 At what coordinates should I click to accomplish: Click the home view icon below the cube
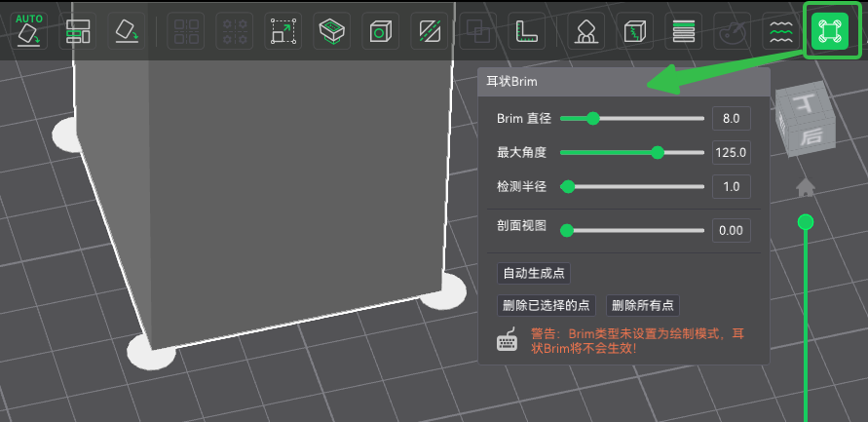(x=805, y=186)
